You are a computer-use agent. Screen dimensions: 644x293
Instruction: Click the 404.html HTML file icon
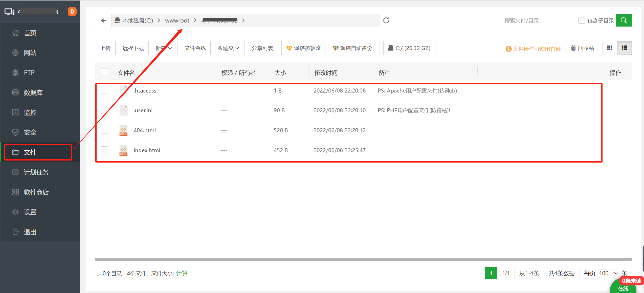123,130
